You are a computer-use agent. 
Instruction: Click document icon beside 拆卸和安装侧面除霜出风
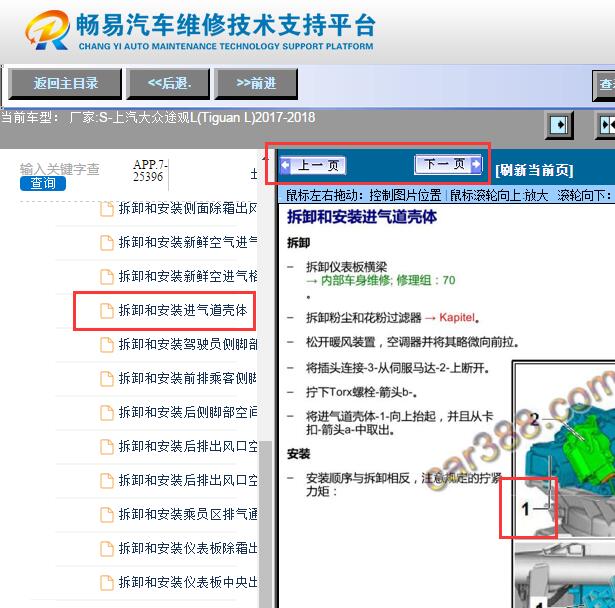107,209
